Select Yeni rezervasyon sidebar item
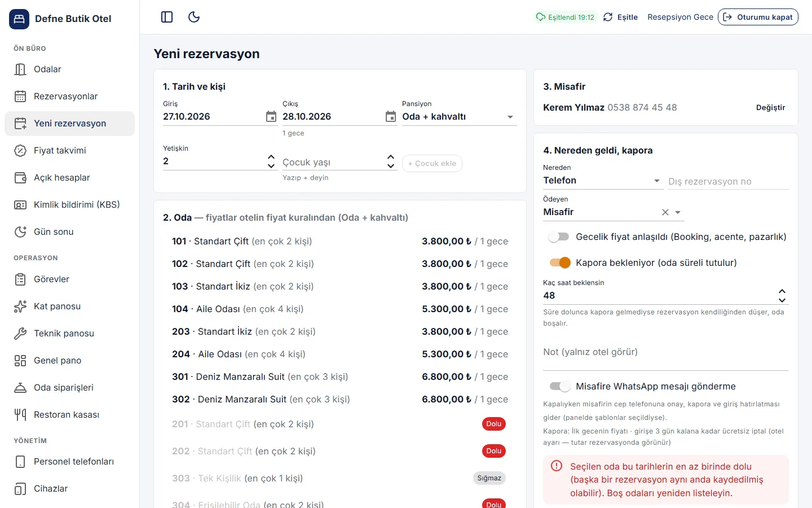Screen dimensions: 812x508 [69, 124]
